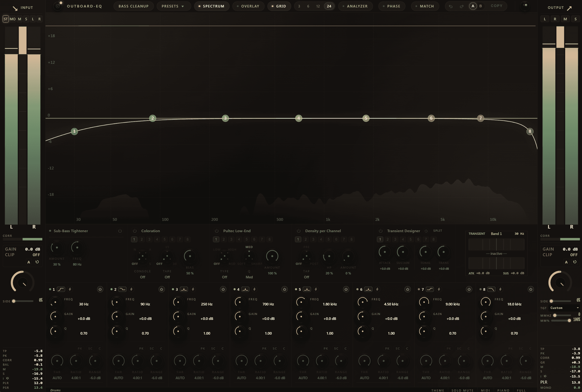Screen dimensions: 582x392
Task: Click band 3 frequency value 250 Hz
Action: 207,304
